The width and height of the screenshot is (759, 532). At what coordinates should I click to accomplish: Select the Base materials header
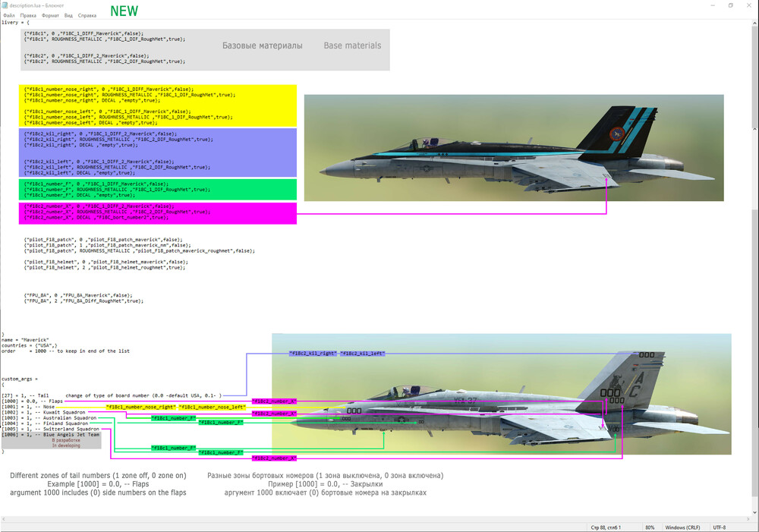click(x=351, y=45)
